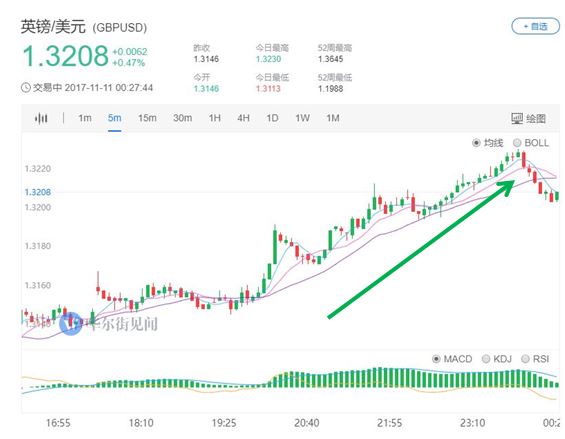Add to watchlist with 自选 button
This screenshot has width=565, height=439.
(x=535, y=26)
